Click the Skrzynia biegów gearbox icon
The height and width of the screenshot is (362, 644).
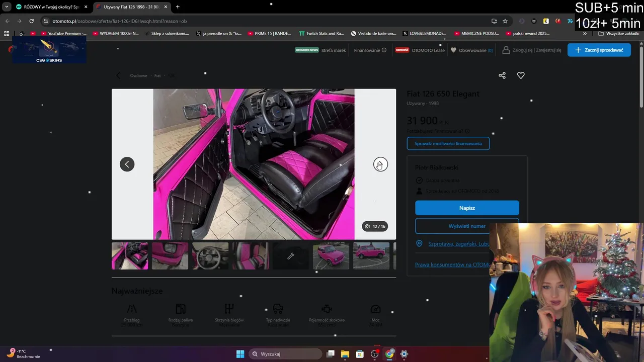(x=229, y=309)
